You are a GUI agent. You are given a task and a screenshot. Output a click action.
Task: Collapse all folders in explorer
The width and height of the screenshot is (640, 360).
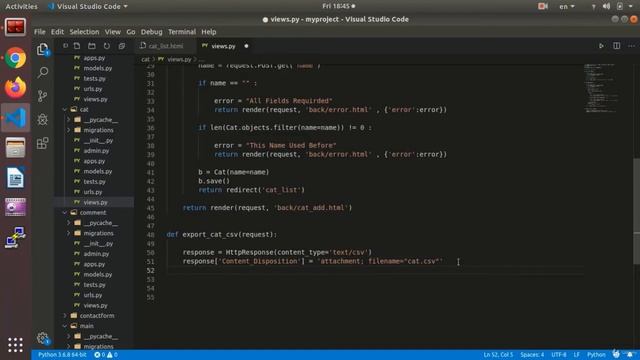[x=122, y=46]
